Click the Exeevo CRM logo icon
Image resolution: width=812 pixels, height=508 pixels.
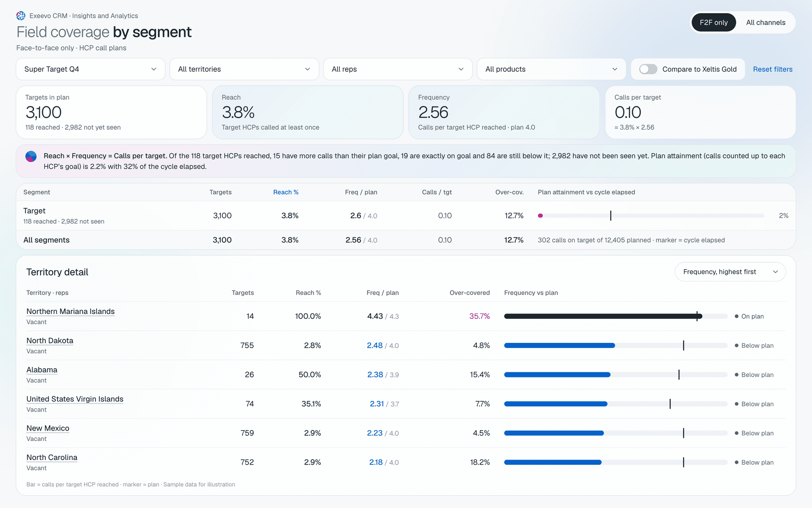(x=21, y=16)
